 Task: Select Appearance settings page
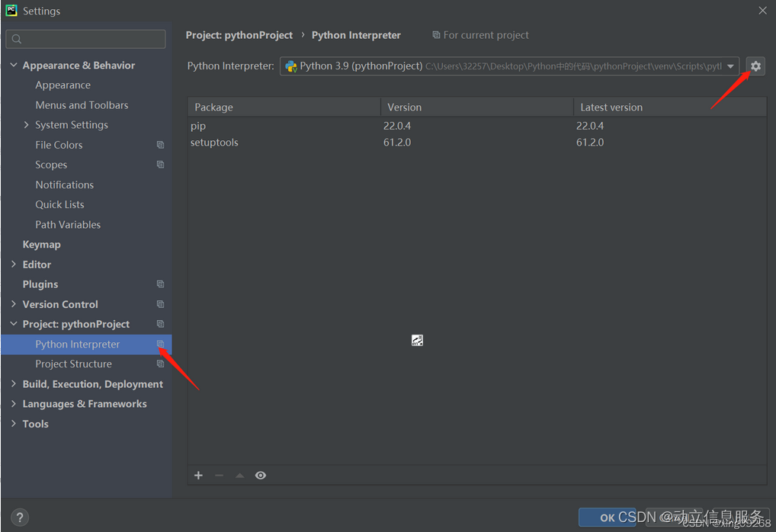pyautogui.click(x=63, y=85)
